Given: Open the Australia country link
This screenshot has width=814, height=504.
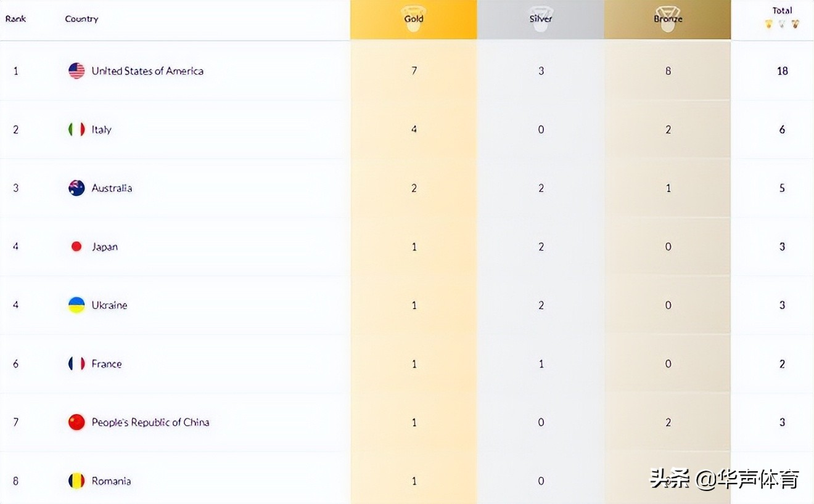Looking at the screenshot, I should click(112, 188).
